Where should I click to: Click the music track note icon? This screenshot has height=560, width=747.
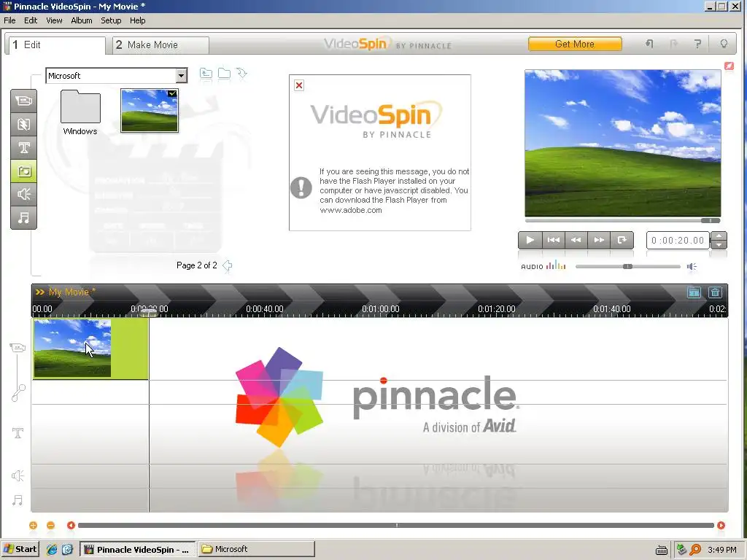click(18, 500)
